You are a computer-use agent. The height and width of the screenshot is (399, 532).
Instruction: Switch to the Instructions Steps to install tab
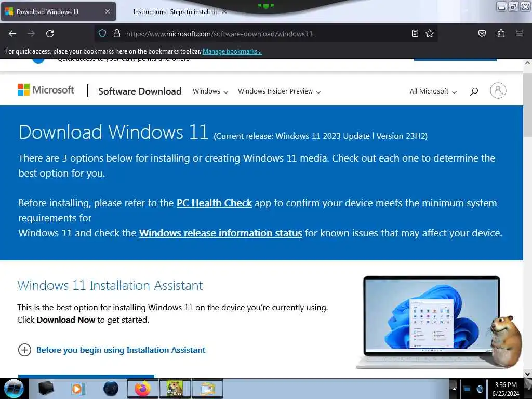point(175,12)
